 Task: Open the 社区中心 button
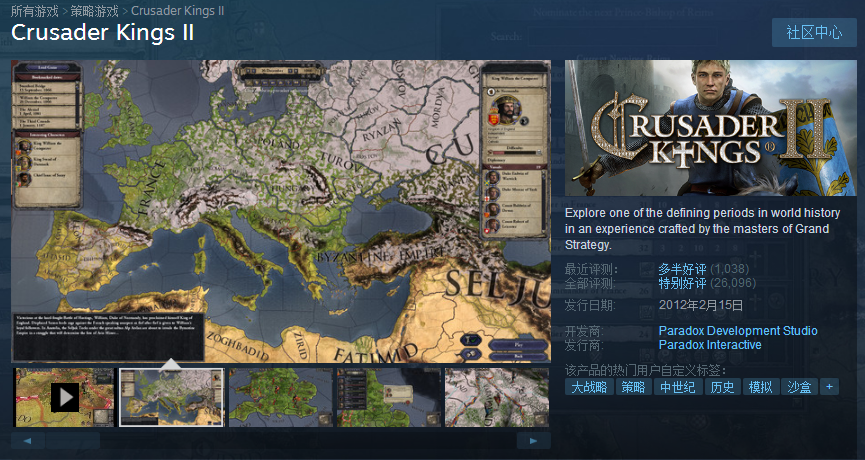tap(814, 33)
